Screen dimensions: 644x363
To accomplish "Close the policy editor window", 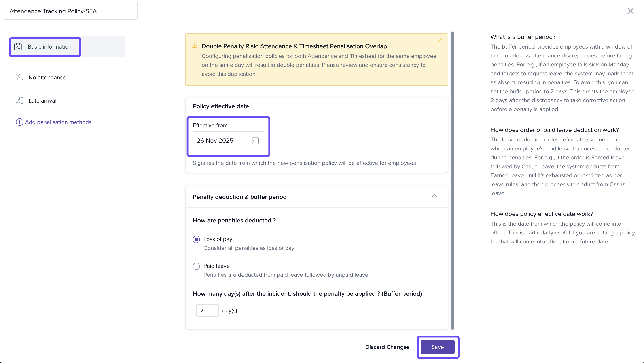I will [x=630, y=11].
